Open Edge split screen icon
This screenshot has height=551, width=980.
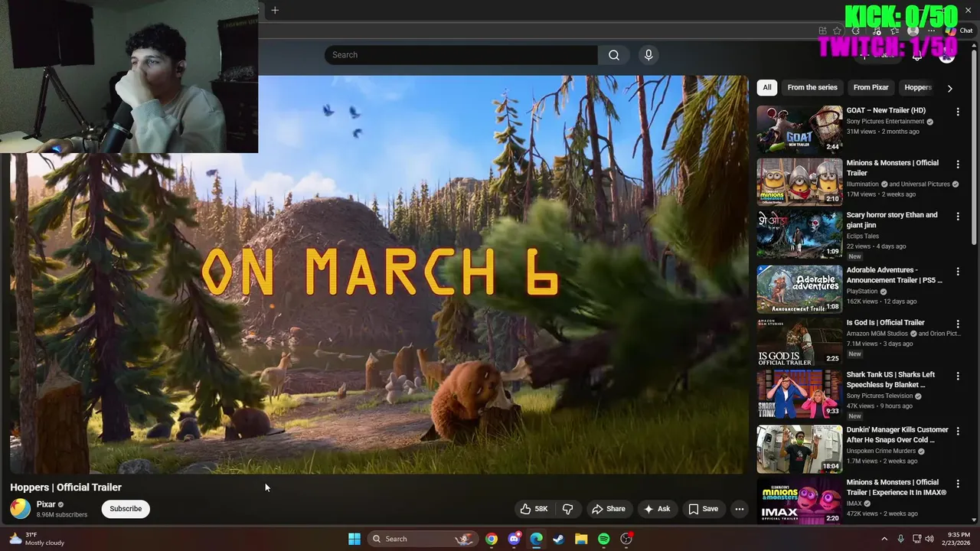coord(822,31)
